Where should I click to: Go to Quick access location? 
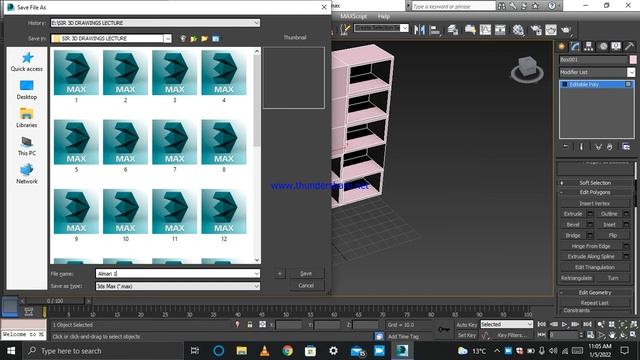27,62
